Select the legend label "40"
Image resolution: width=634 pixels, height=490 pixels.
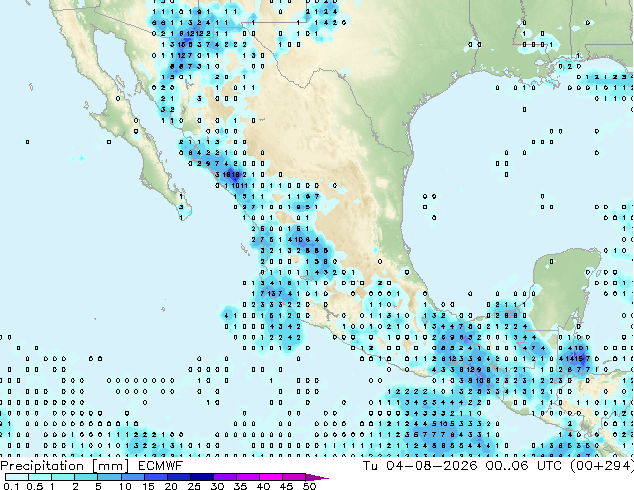263,486
